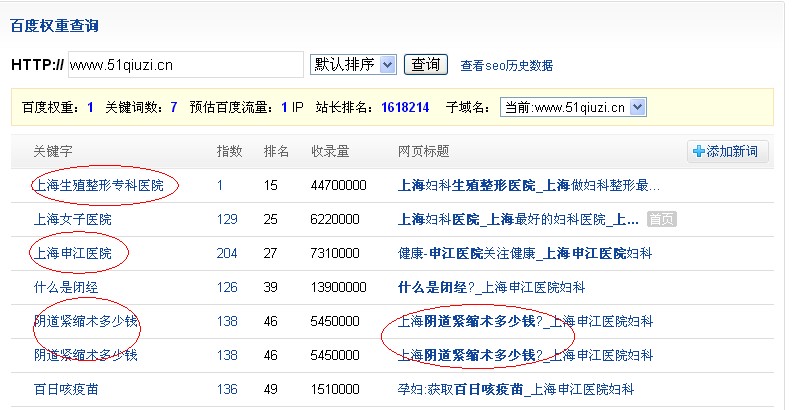Click 收录量 value 1510000
Screen dimensions: 796x410
pos(335,389)
